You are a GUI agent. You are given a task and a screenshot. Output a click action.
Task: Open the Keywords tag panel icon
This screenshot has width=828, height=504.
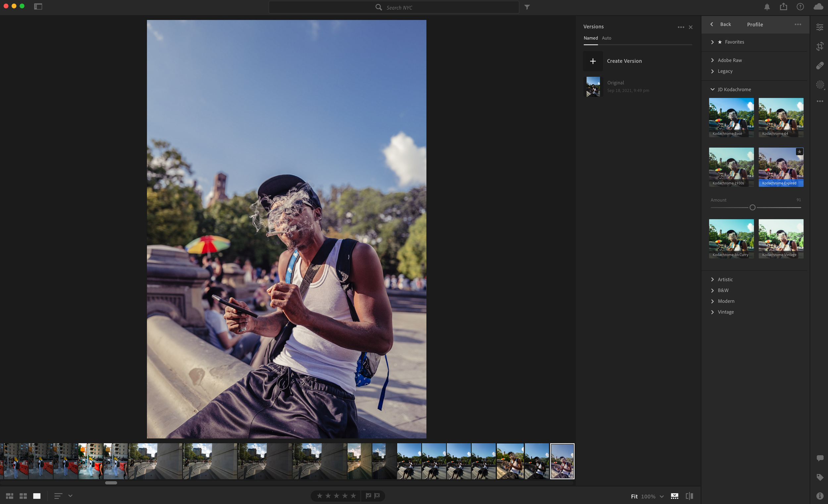coord(820,477)
